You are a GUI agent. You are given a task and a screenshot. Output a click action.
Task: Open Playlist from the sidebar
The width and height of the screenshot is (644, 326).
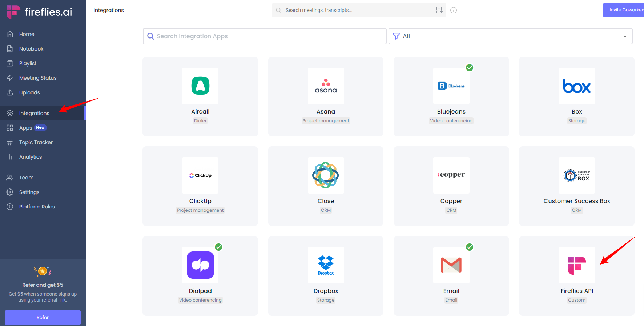[x=28, y=63]
